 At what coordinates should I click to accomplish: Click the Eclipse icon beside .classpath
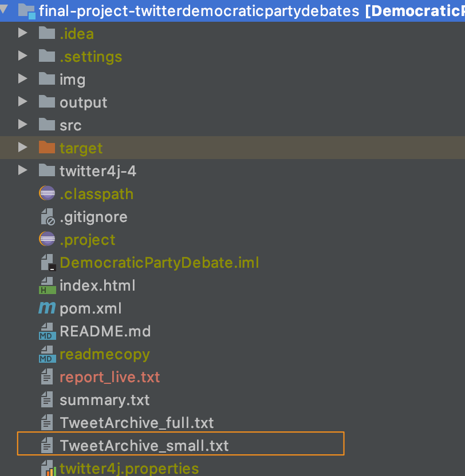[47, 193]
